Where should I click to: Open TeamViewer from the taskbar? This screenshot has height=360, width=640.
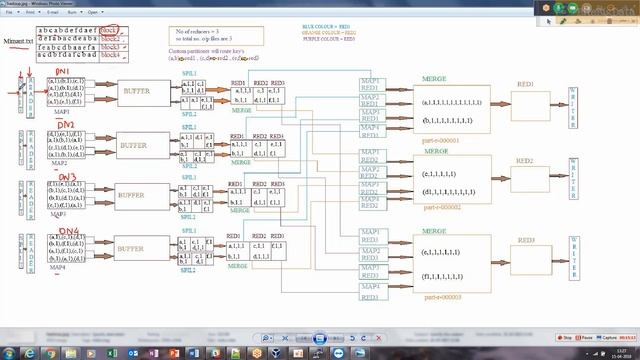[338, 353]
